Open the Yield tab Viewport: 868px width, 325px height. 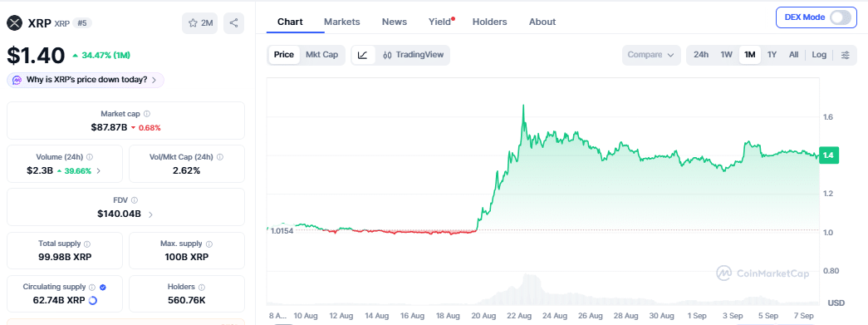439,22
